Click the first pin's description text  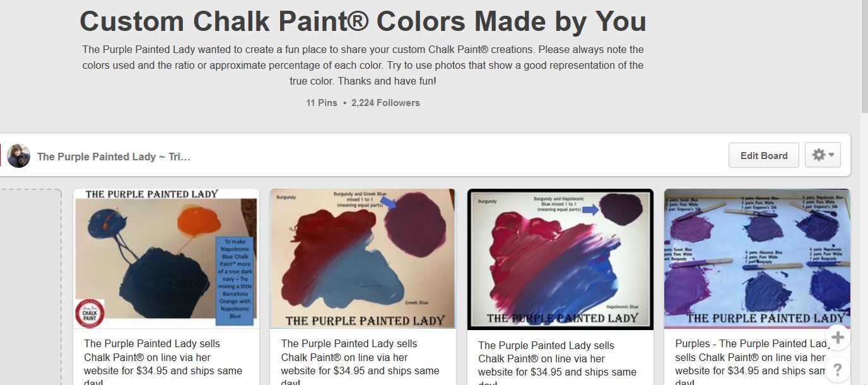(x=163, y=362)
